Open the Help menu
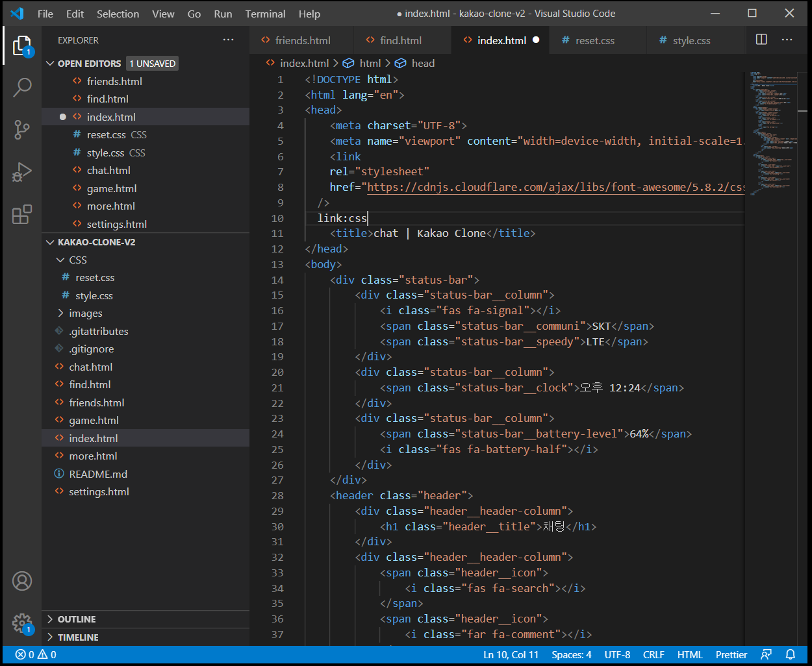812x666 pixels. (309, 14)
